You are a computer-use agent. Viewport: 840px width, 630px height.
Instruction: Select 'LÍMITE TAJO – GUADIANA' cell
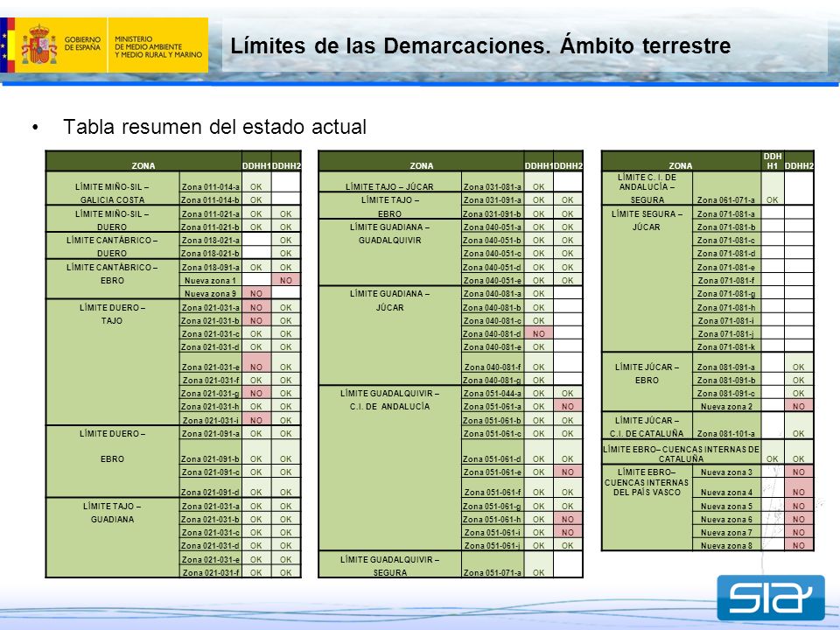coord(113,538)
